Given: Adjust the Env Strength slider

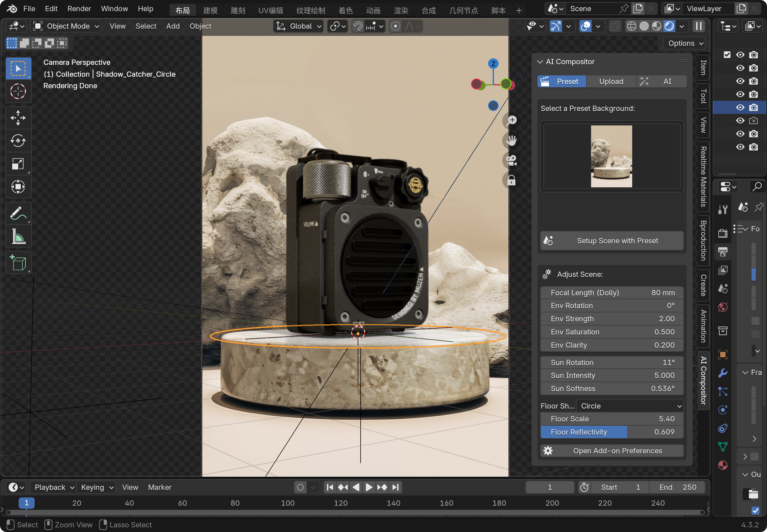Looking at the screenshot, I should click(x=612, y=319).
